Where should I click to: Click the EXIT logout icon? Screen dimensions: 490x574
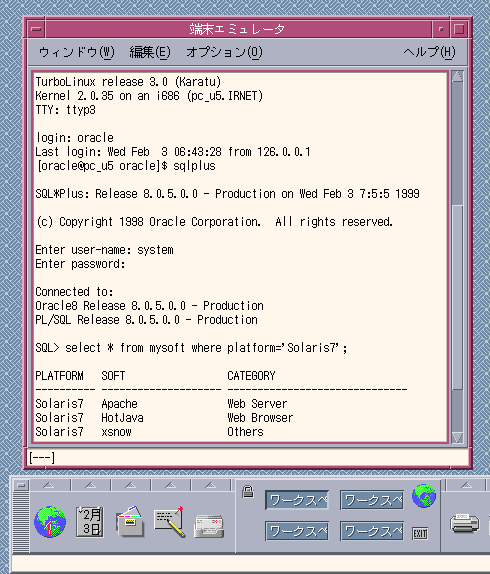pos(420,533)
